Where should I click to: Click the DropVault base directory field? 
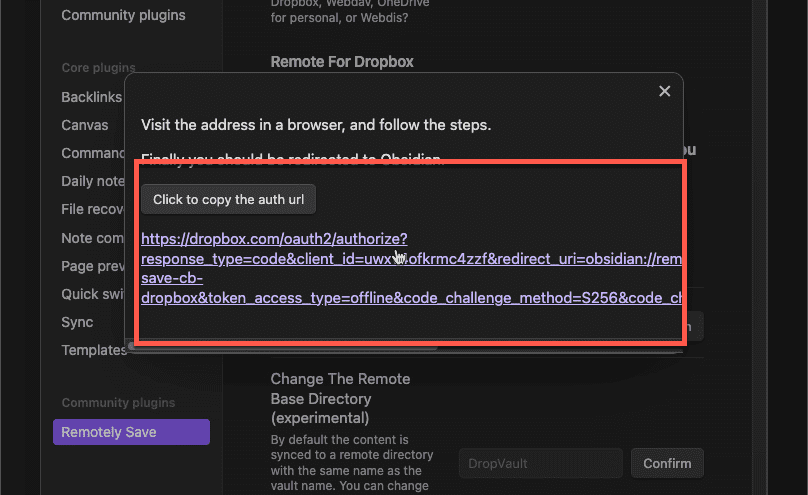pyautogui.click(x=540, y=463)
